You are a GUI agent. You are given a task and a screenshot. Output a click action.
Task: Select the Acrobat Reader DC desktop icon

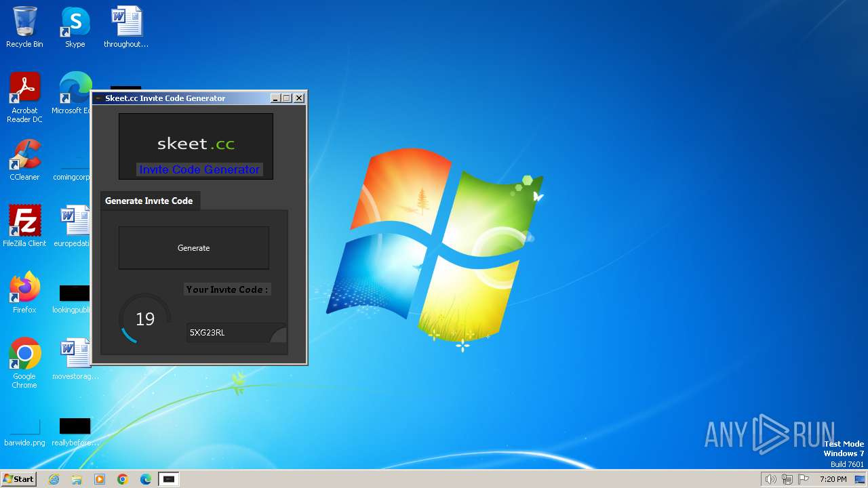coord(24,98)
